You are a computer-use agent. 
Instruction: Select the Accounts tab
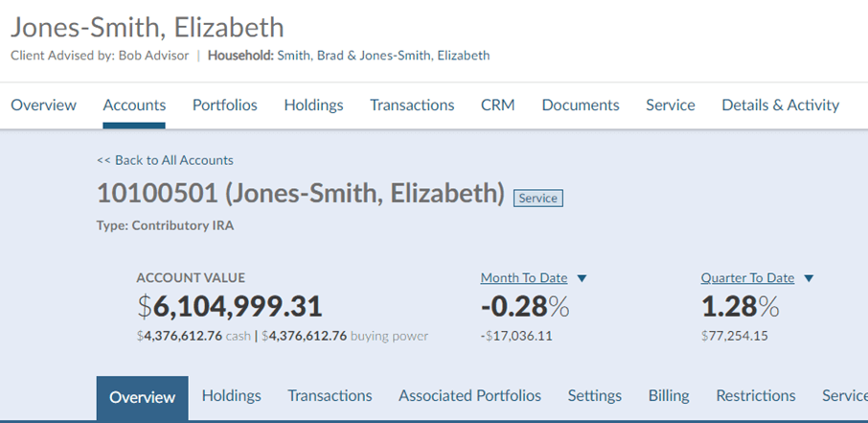134,106
